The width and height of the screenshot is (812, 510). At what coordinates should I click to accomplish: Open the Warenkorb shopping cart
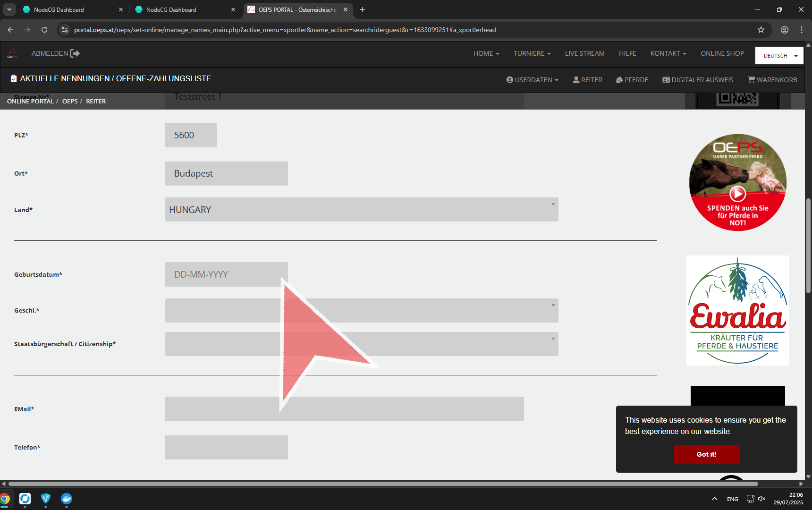click(772, 80)
